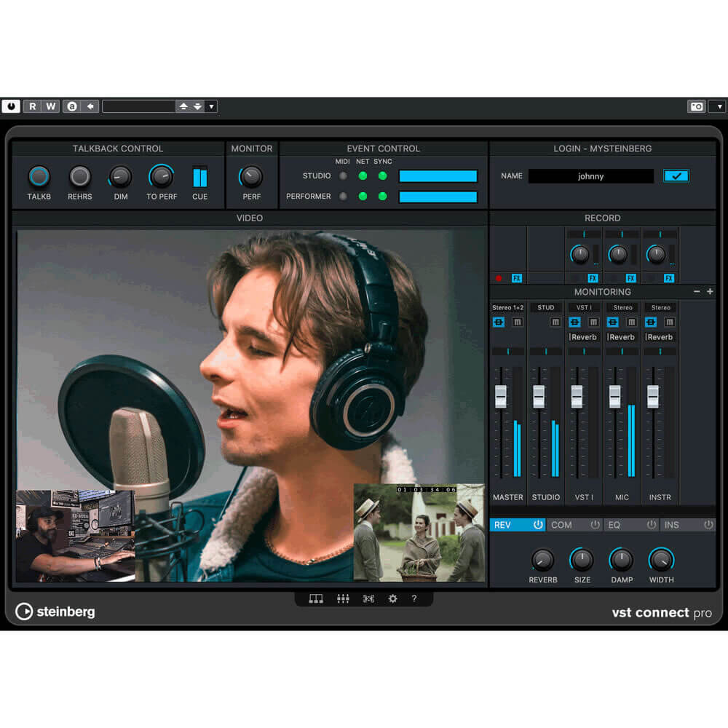Arm recording with the red record dot
The height and width of the screenshot is (728, 728).
499,278
